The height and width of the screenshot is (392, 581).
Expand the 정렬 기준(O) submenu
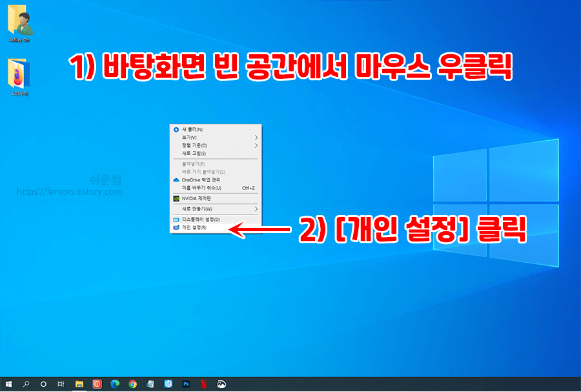point(216,145)
